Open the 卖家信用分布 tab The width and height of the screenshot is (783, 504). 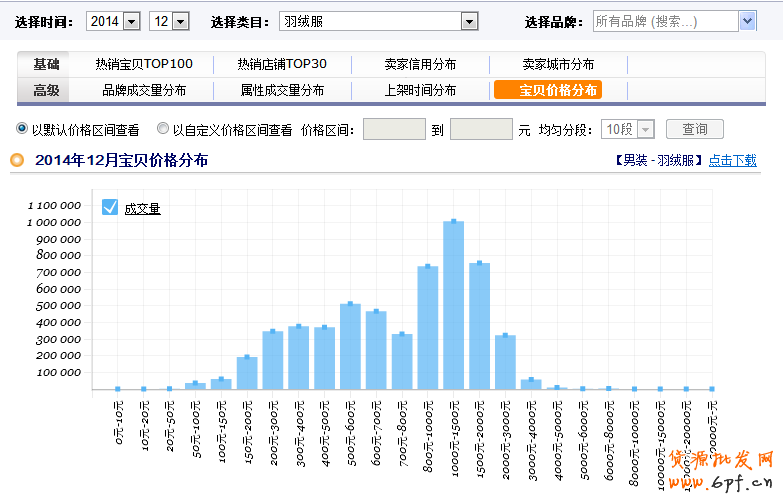[420, 64]
